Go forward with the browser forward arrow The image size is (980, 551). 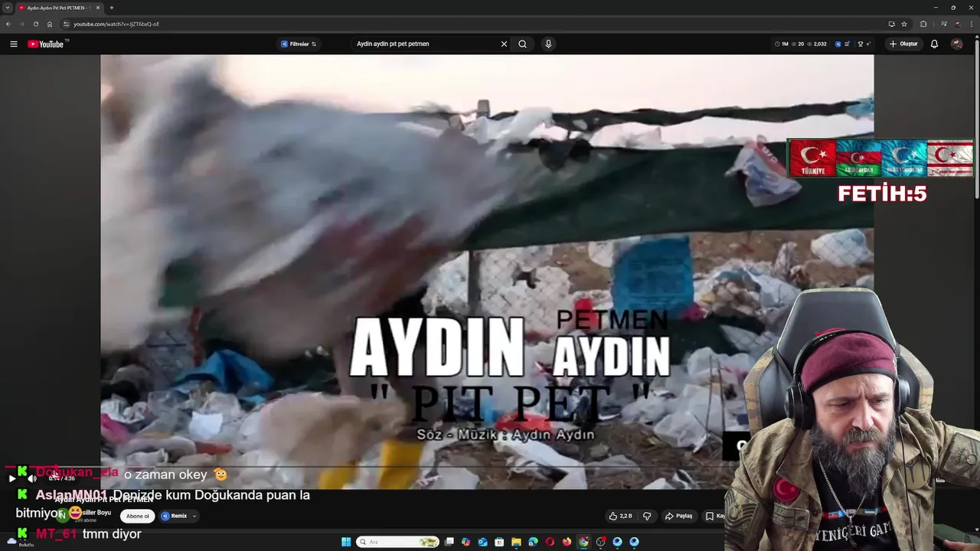tap(21, 24)
